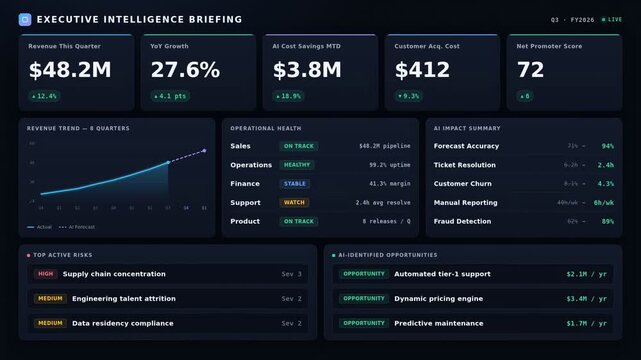Select the 2.4h avg resolve text
The height and width of the screenshot is (360, 641).
pyautogui.click(x=383, y=202)
